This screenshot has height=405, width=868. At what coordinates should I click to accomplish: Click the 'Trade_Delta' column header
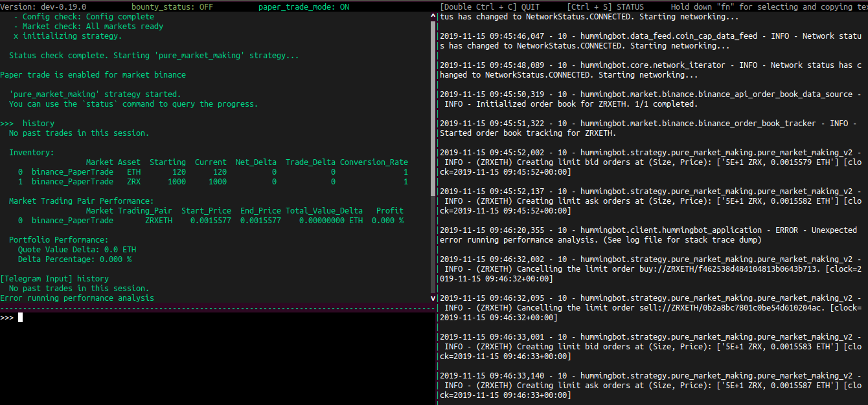pyautogui.click(x=310, y=162)
